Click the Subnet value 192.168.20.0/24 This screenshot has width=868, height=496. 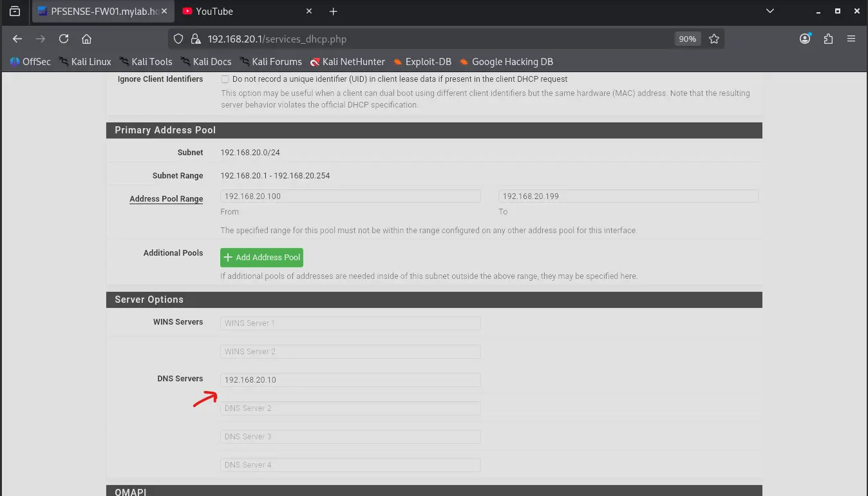pos(250,153)
